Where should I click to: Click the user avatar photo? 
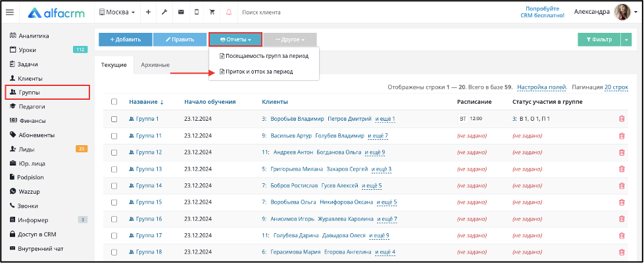[622, 12]
